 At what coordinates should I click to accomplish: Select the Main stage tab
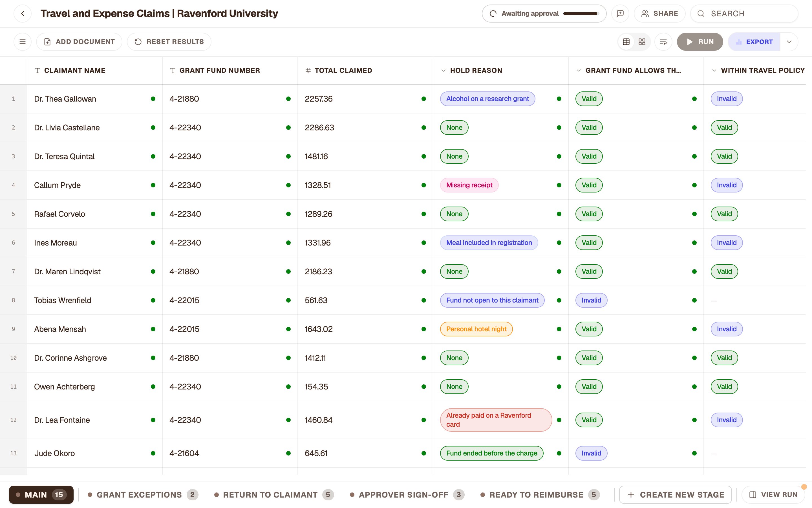click(41, 494)
